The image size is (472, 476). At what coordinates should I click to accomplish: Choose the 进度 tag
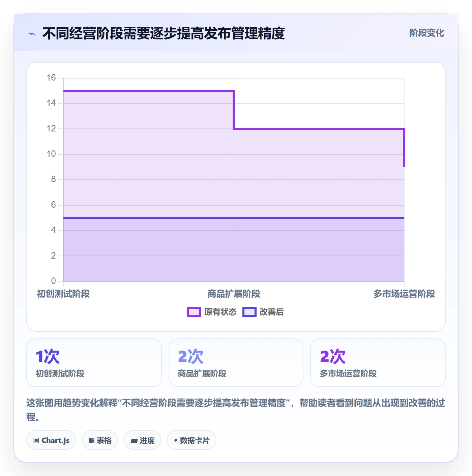[x=142, y=440]
